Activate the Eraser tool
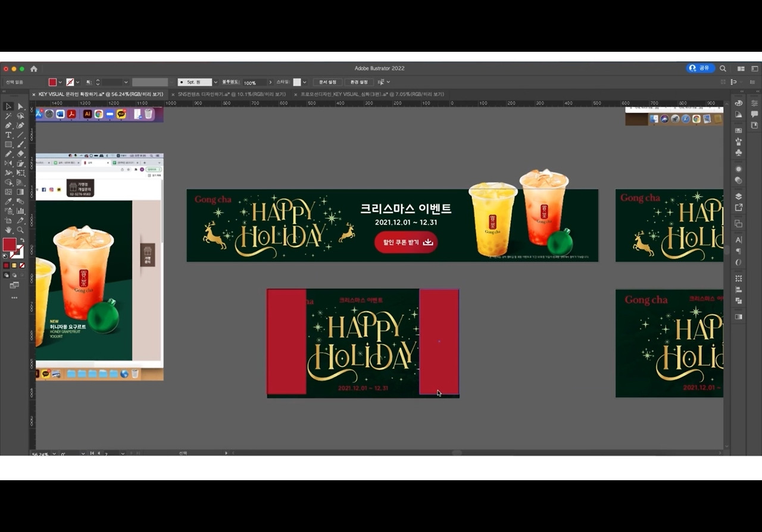The height and width of the screenshot is (532, 762). coord(20,154)
